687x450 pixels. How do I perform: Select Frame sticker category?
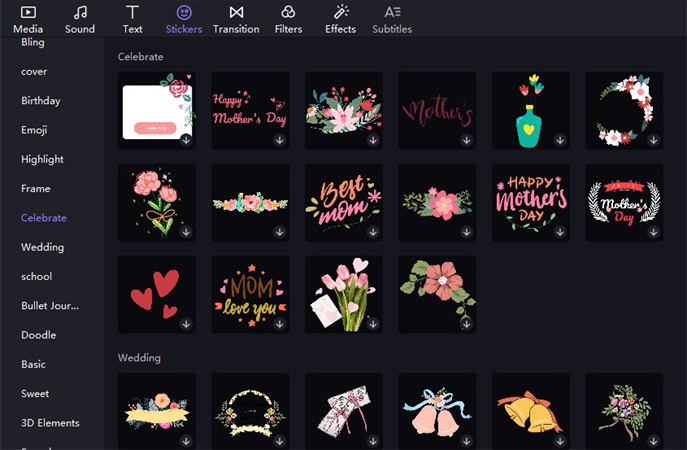click(36, 188)
